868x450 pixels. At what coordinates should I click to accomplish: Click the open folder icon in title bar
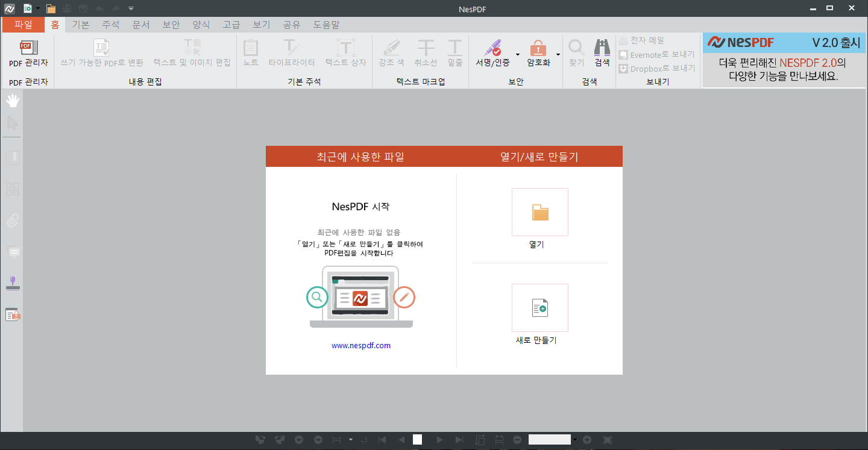click(51, 8)
